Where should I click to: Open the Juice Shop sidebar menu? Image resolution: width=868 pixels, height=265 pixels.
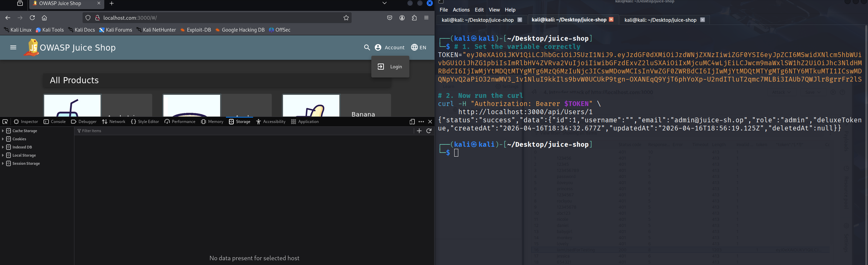[13, 47]
